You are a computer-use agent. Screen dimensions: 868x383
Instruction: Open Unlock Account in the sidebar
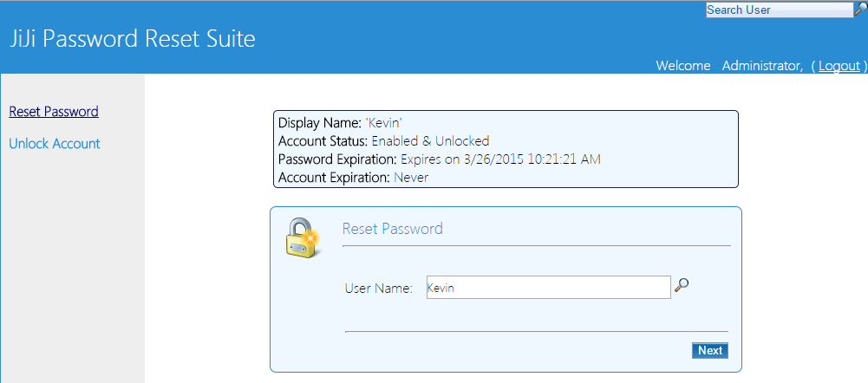55,144
